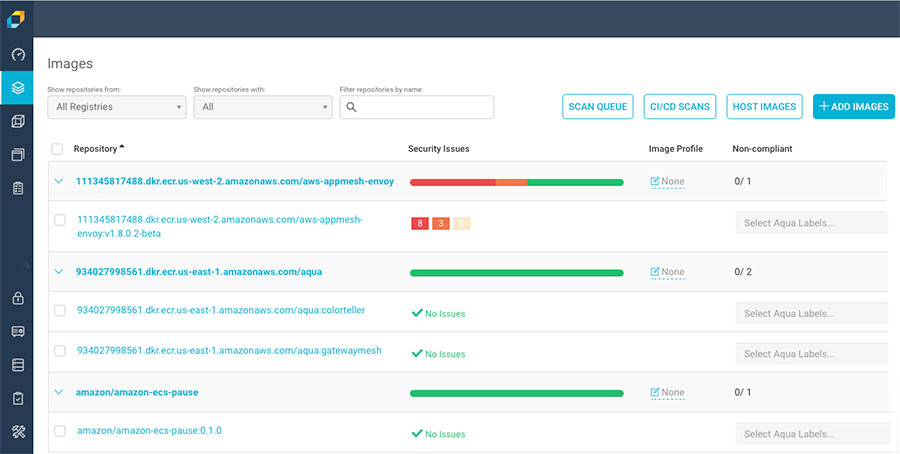This screenshot has height=454, width=900.
Task: Click the CI/CD SCANS button
Action: (680, 107)
